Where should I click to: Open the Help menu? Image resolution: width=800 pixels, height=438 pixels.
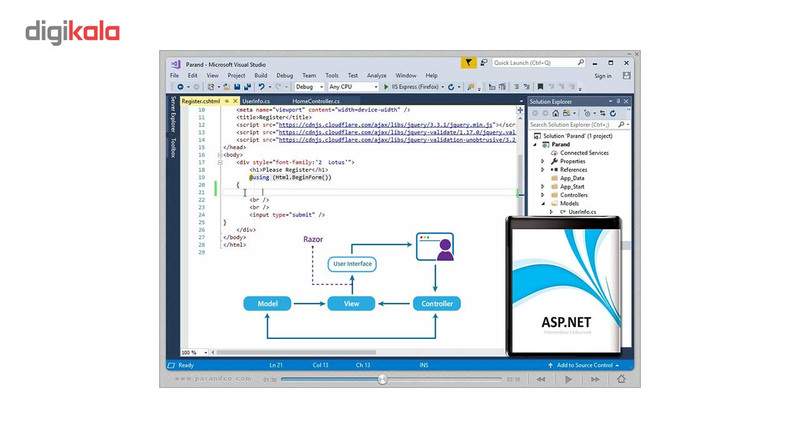click(432, 76)
